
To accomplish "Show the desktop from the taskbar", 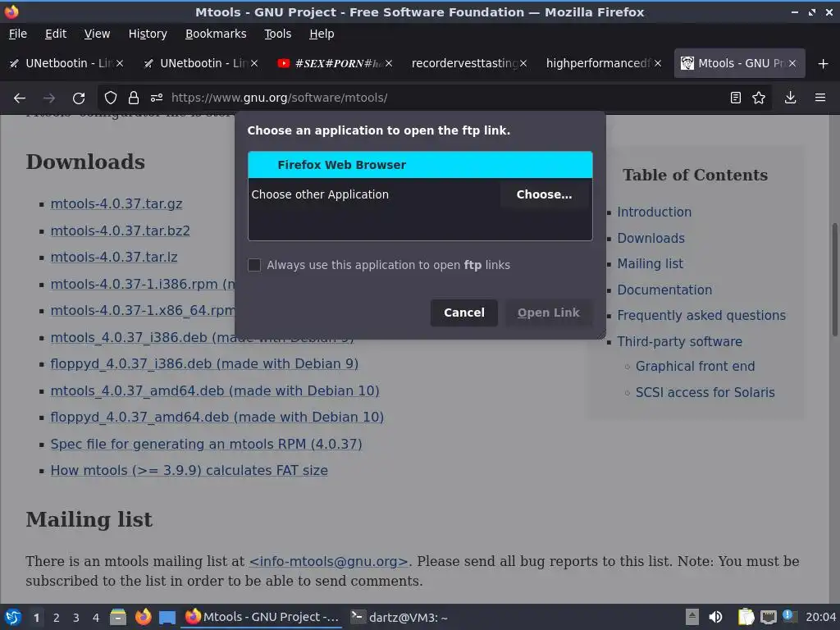I will click(167, 618).
